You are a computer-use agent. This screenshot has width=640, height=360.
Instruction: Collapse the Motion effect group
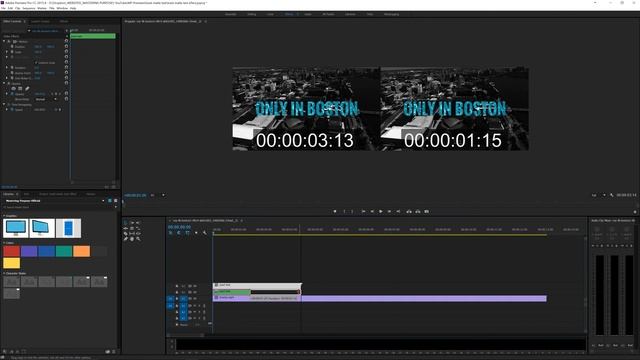point(4,42)
